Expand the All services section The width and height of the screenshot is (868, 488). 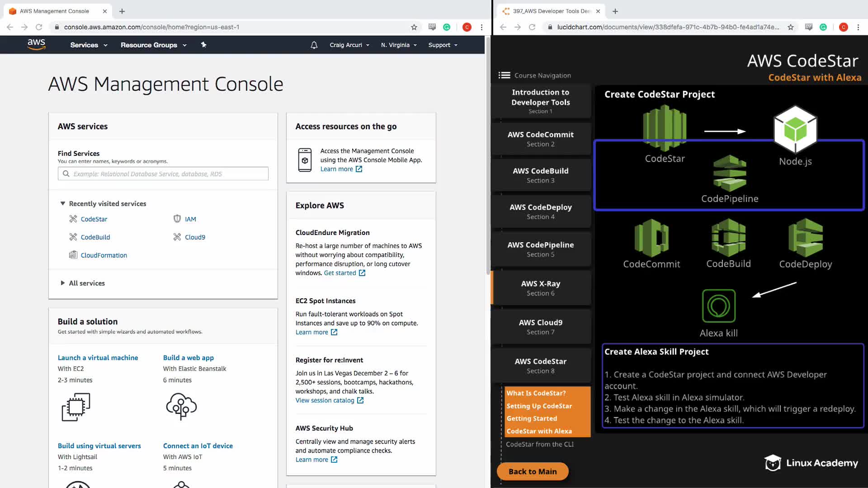pyautogui.click(x=86, y=283)
